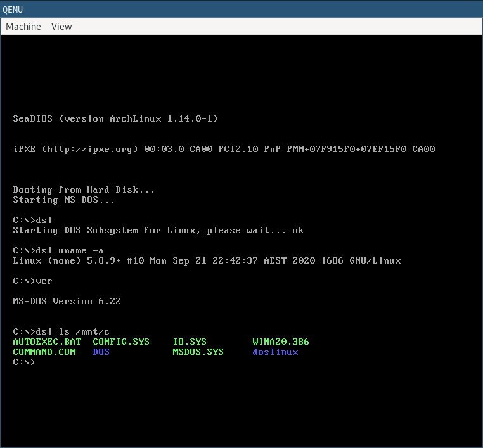Image resolution: width=483 pixels, height=448 pixels.
Task: Open the Machine menu
Action: click(23, 27)
